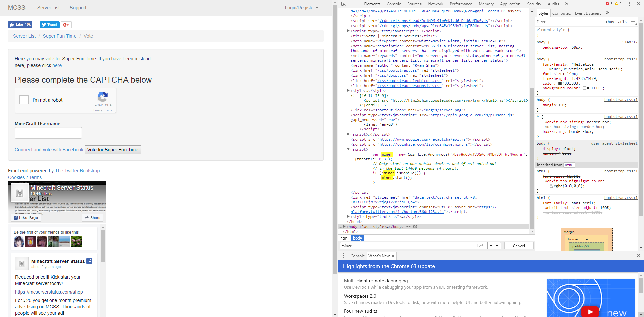Show more DevTools tabs chevron

click(567, 4)
